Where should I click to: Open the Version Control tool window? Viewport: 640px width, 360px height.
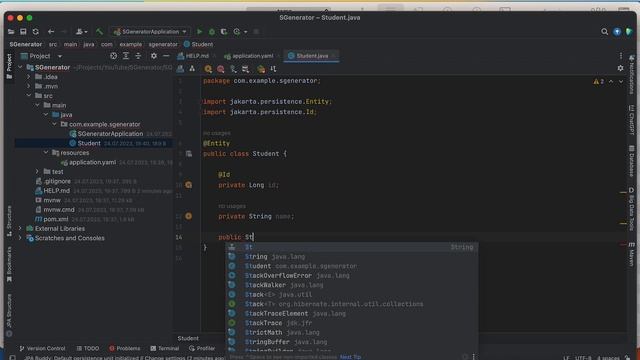click(x=42, y=349)
